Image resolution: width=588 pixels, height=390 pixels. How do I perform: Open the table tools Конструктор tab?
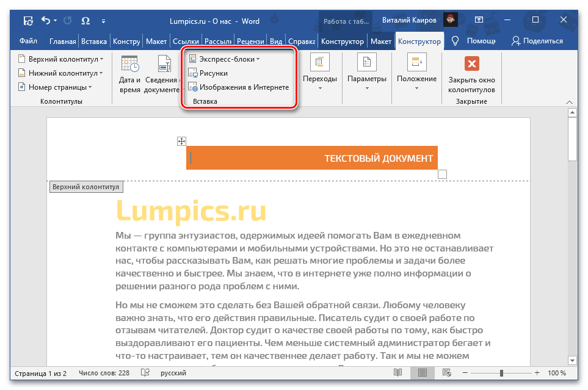(x=343, y=42)
